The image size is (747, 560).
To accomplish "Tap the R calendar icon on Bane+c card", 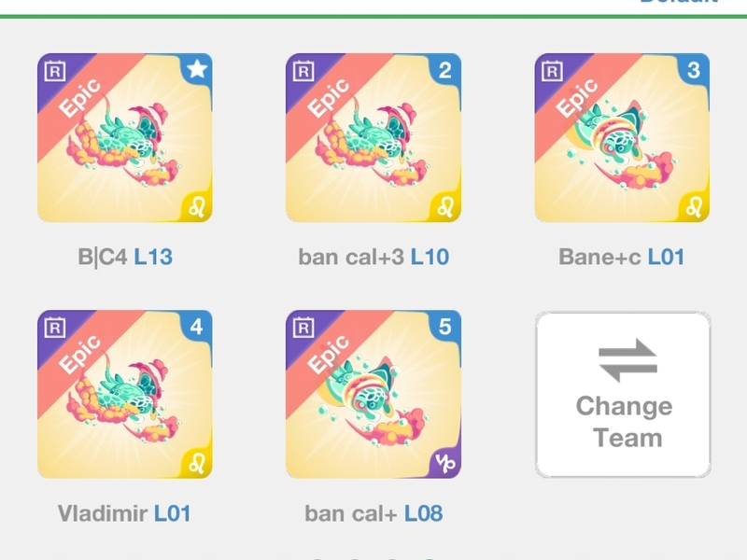I will [553, 71].
